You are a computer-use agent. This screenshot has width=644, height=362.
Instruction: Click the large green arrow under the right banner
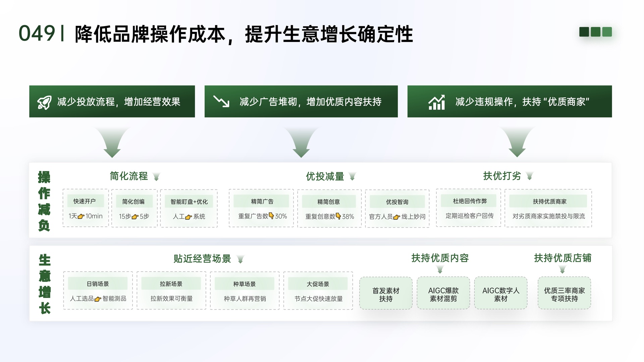coord(517,142)
